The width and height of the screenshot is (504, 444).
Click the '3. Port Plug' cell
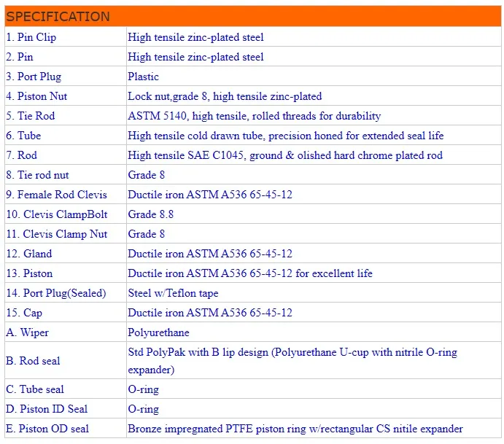tap(34, 77)
